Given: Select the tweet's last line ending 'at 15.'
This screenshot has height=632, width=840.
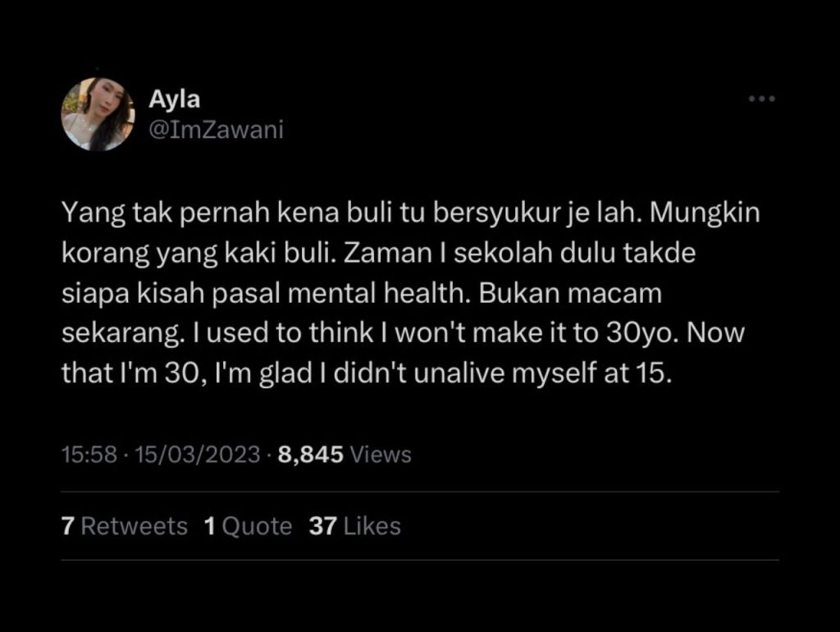Looking at the screenshot, I should [367, 373].
